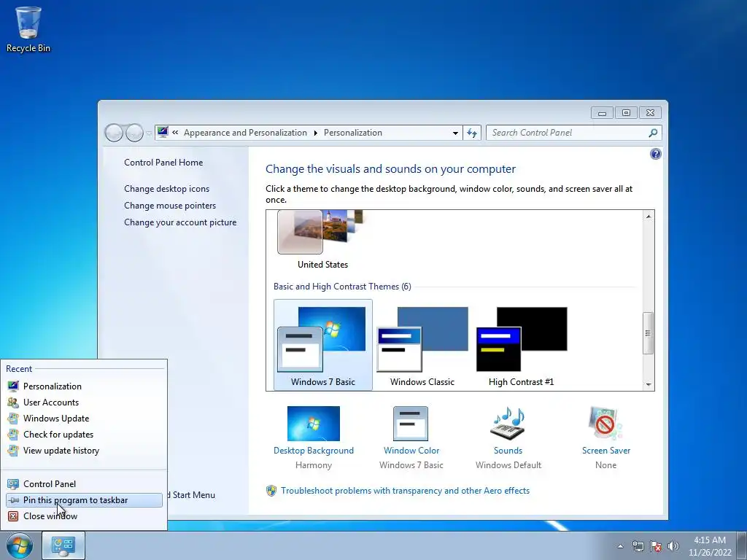Go to Appearance and Personalization breadcrumb
This screenshot has width=747, height=560.
click(x=245, y=133)
